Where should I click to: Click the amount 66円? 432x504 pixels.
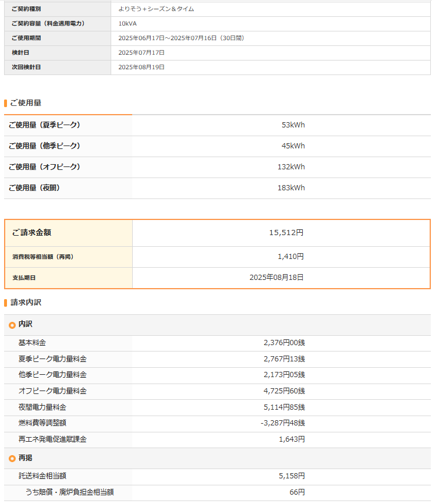coord(298,492)
